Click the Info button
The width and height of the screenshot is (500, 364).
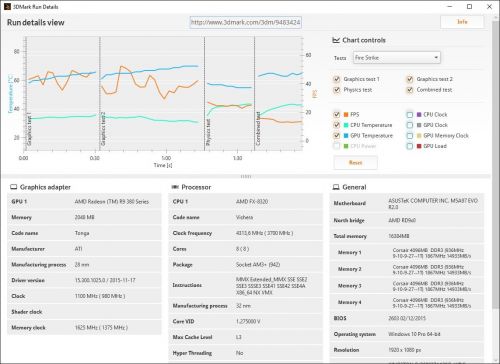[462, 22]
